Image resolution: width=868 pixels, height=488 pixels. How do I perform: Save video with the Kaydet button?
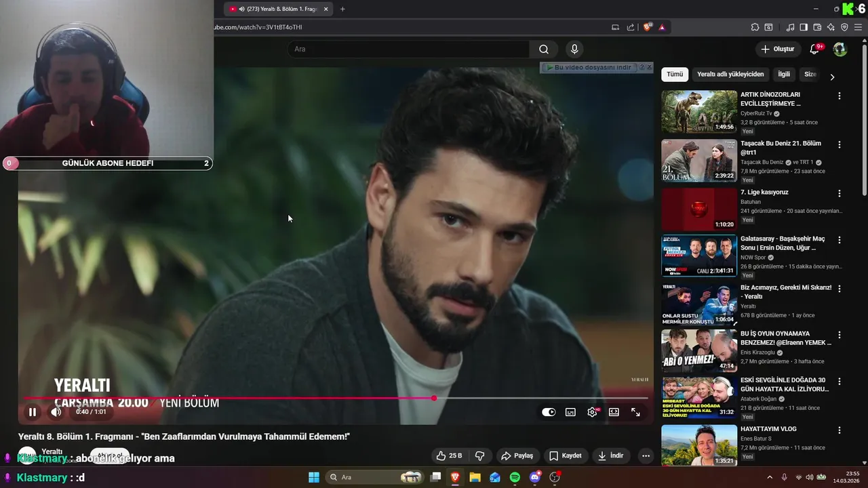(566, 455)
